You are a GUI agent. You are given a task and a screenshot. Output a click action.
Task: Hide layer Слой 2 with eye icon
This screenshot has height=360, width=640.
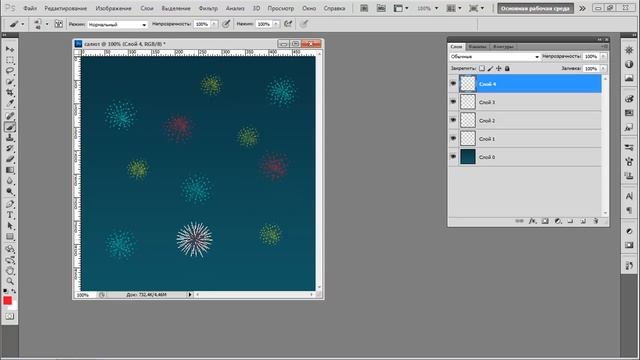click(453, 120)
